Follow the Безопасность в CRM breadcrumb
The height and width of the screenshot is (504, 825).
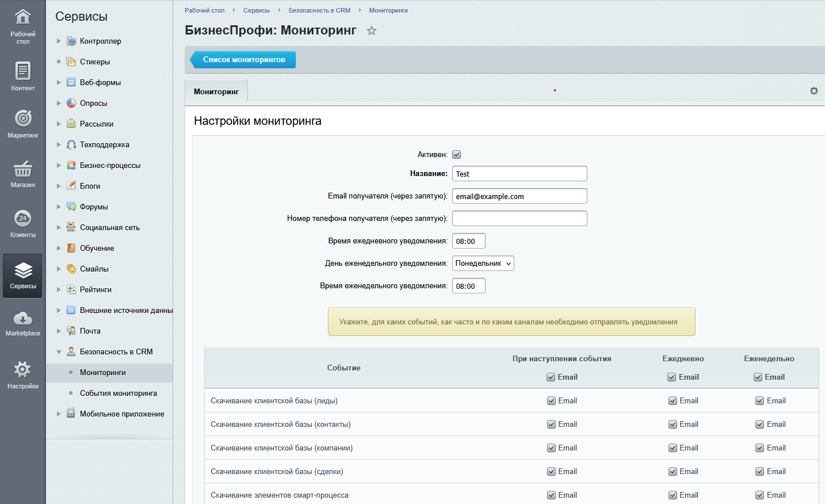coord(319,10)
